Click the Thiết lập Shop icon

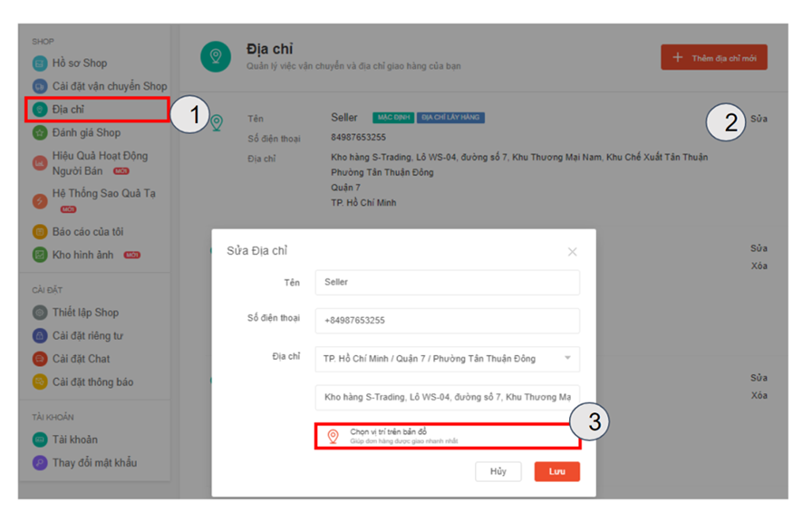click(39, 313)
